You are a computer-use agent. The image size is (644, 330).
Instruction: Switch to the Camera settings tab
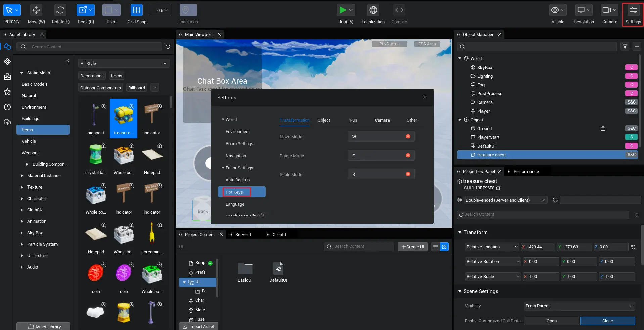point(382,120)
